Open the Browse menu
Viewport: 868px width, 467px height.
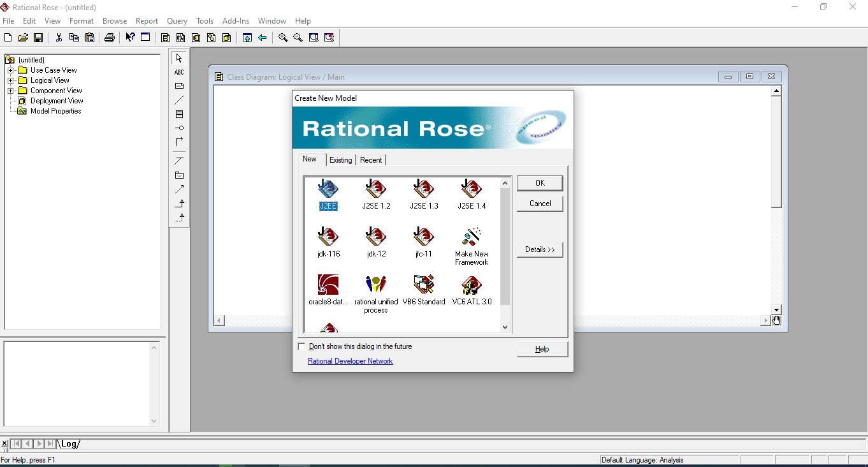[x=115, y=21]
